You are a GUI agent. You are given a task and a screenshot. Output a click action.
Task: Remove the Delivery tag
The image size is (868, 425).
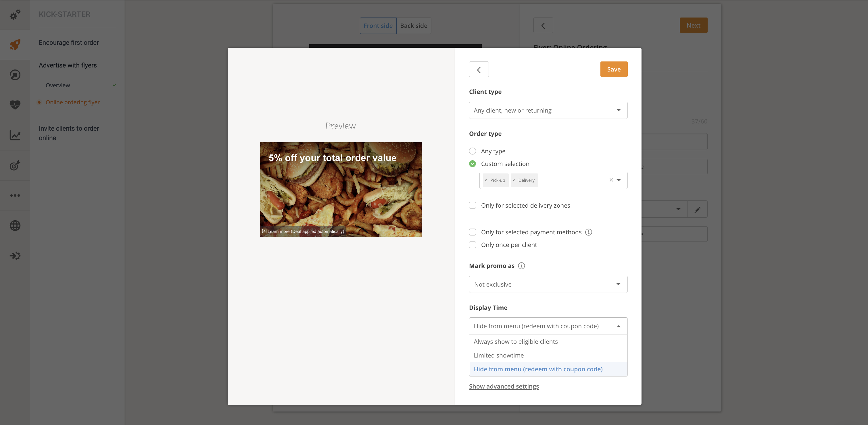point(514,180)
